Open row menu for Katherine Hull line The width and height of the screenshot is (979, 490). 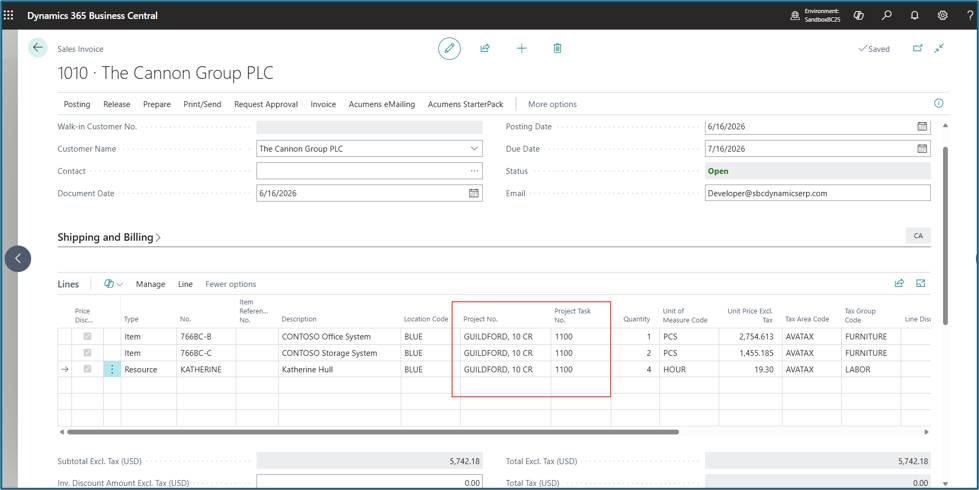[112, 370]
